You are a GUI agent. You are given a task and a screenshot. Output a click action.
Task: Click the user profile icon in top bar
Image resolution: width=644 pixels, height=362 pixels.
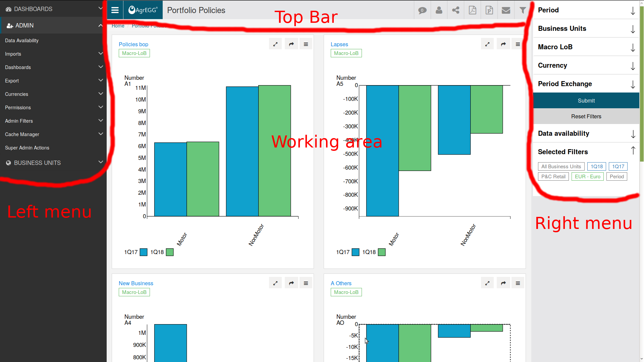point(439,10)
